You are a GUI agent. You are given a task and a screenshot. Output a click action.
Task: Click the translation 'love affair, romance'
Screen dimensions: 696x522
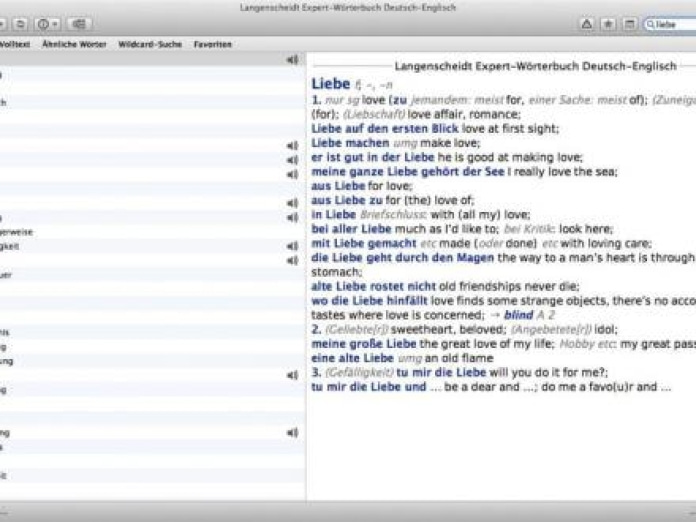point(464,115)
